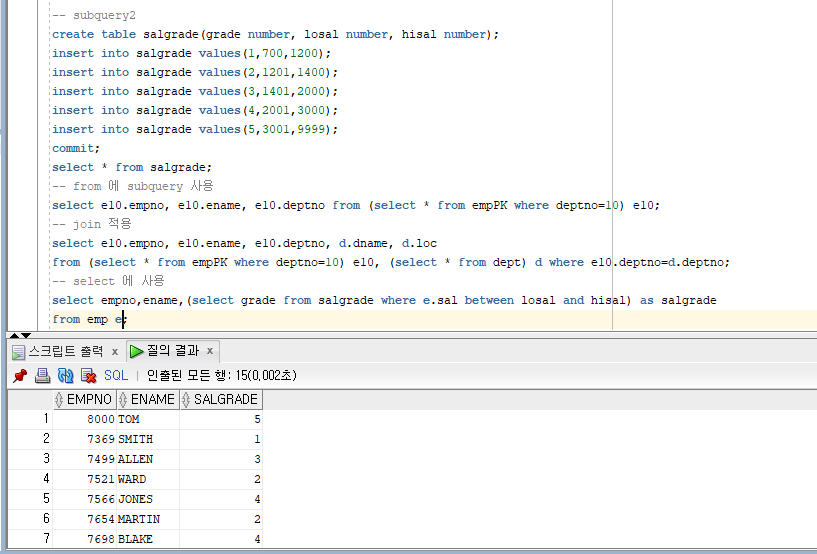The height and width of the screenshot is (554, 817).
Task: Click the printer icon in results toolbar
Action: tap(42, 376)
